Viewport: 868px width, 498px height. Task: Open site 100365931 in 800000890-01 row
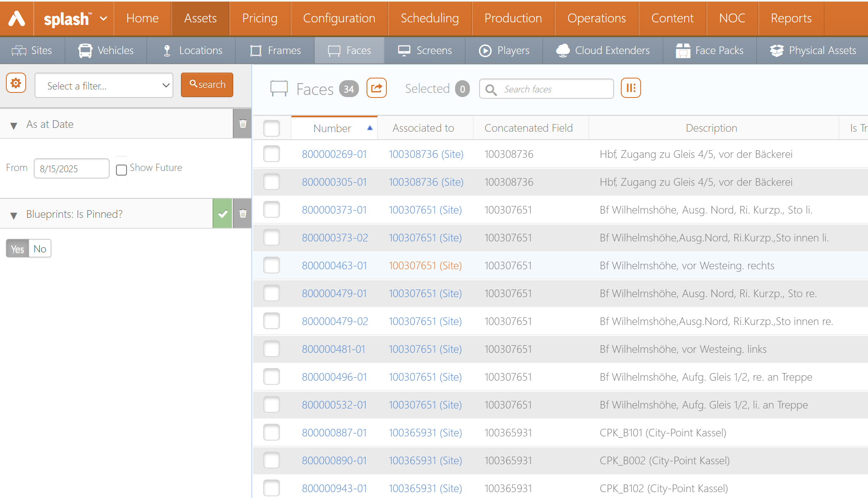click(x=425, y=460)
